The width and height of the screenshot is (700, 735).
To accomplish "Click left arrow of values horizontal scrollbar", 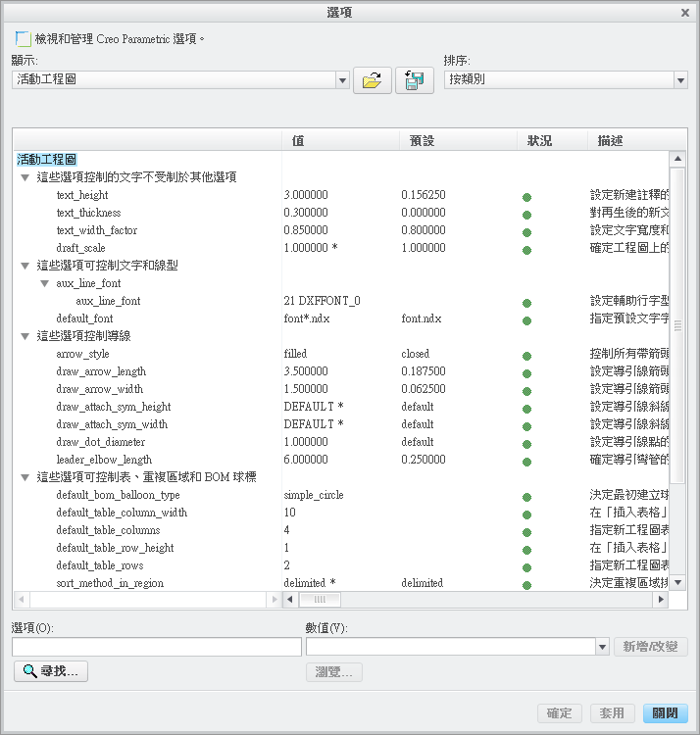I will coord(290,599).
